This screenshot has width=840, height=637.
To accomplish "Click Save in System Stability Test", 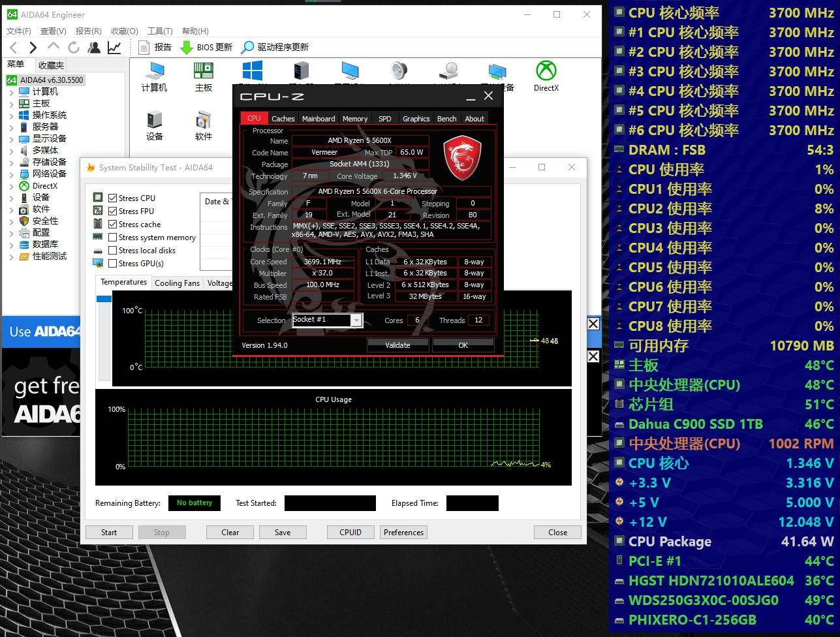I will point(283,533).
